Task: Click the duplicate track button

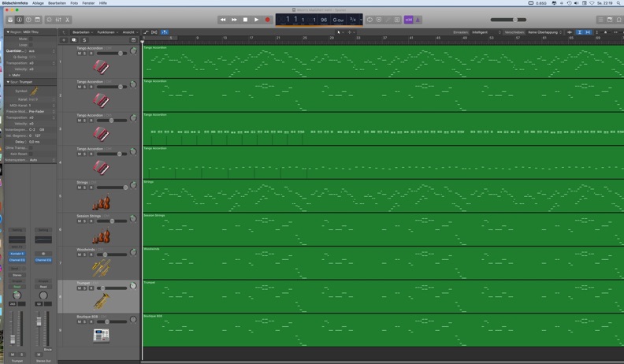Action: (x=74, y=40)
